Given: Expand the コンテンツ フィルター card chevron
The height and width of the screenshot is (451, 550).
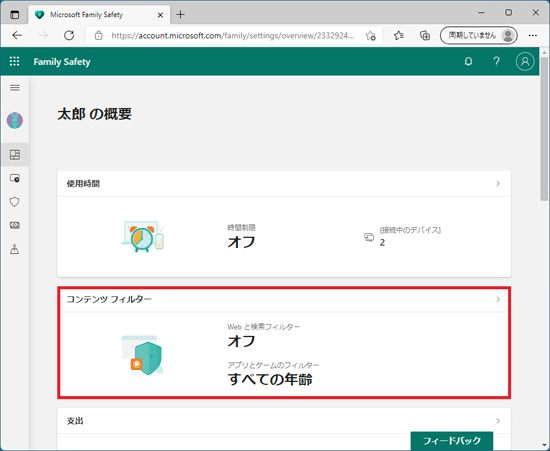Looking at the screenshot, I should pyautogui.click(x=498, y=299).
